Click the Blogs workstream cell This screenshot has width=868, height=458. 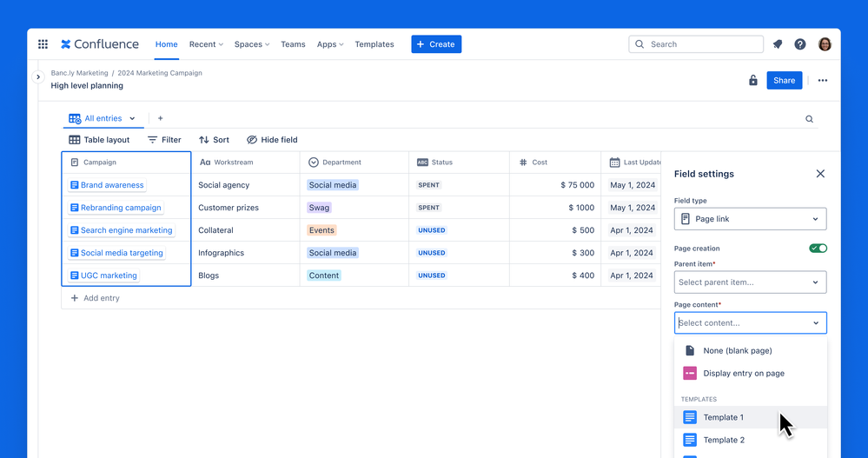[x=245, y=275]
